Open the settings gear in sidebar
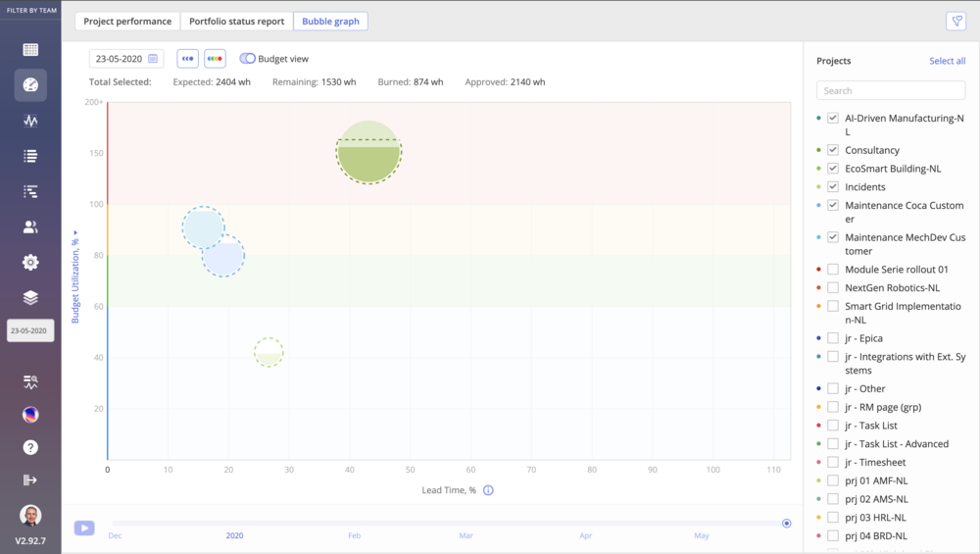The image size is (980, 554). click(30, 262)
